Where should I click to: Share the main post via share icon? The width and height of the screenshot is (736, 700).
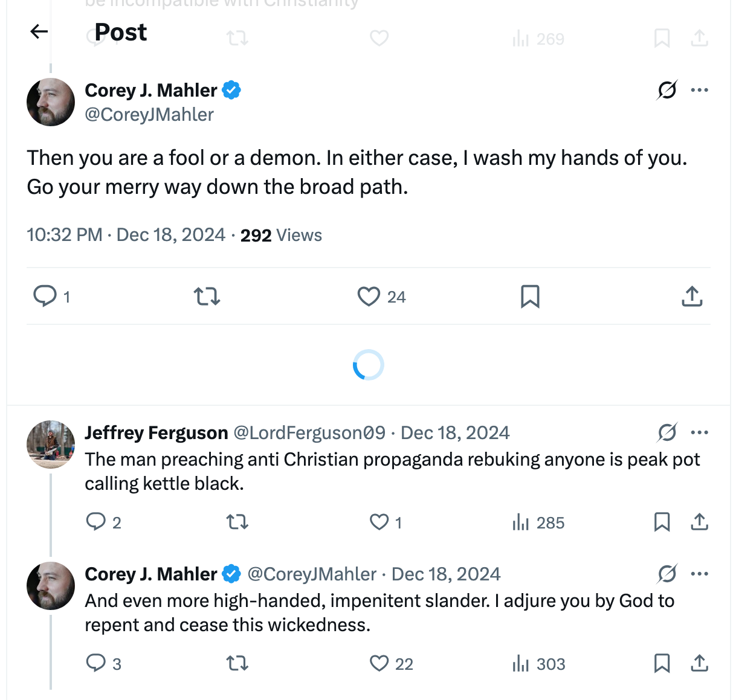(x=692, y=297)
